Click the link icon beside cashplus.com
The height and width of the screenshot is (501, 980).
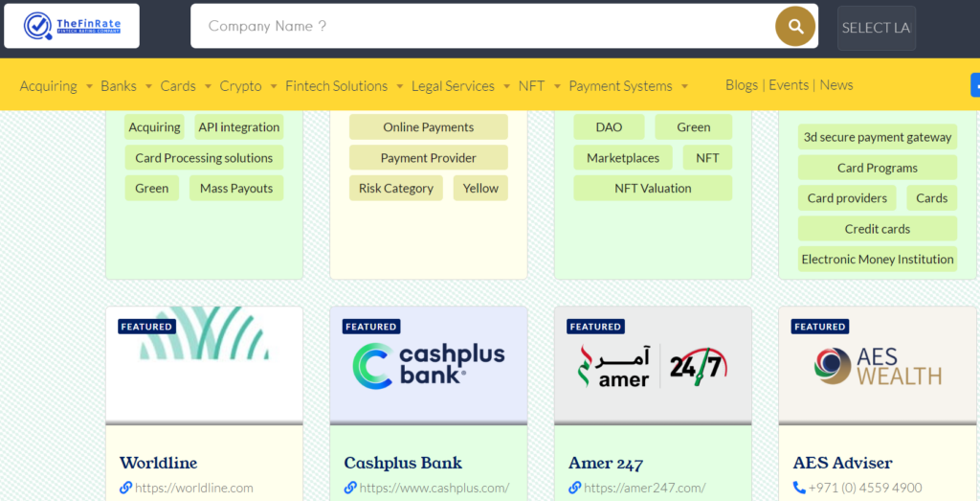[x=350, y=488]
